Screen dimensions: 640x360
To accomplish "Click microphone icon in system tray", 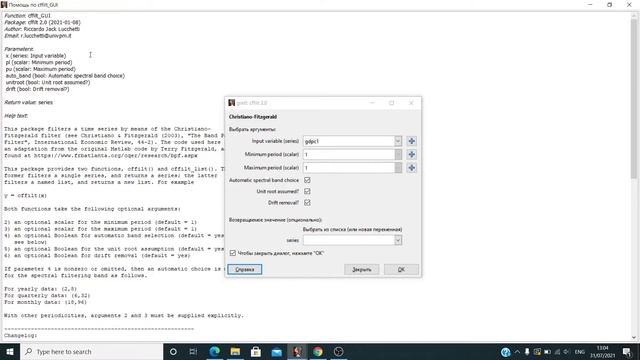I will [x=527, y=352].
